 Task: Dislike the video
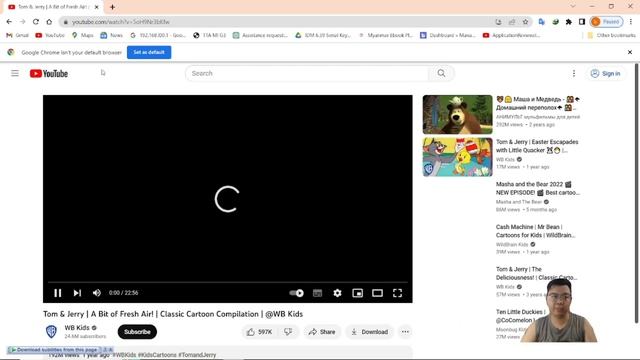[x=288, y=332]
